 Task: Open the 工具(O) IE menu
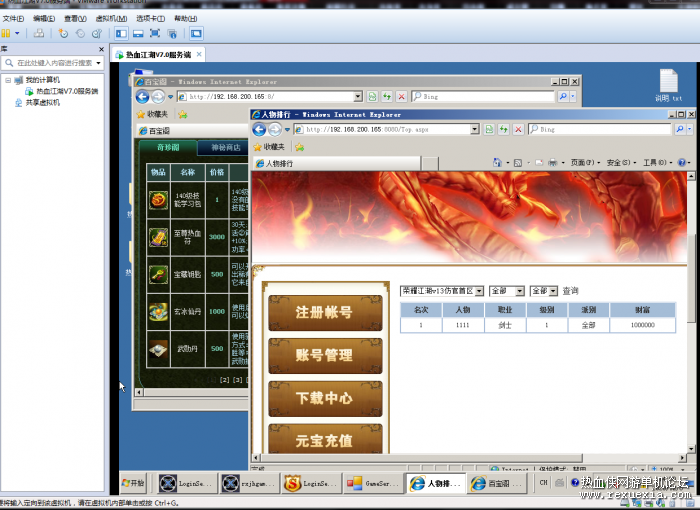point(657,163)
